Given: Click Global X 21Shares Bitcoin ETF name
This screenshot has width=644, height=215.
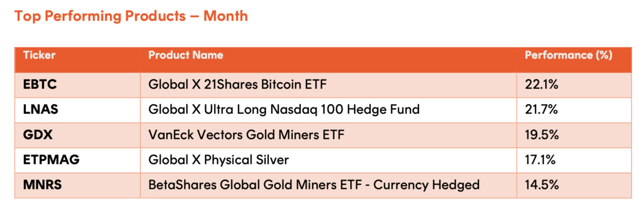Looking at the screenshot, I should [x=237, y=85].
